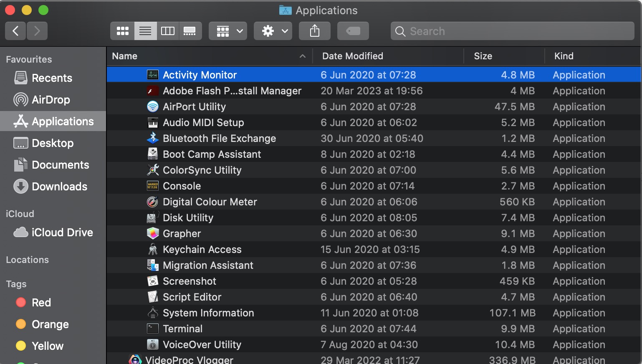Screen dimensions: 642x364
Task: Click the VoiceOver Utility icon
Action: click(x=153, y=344)
